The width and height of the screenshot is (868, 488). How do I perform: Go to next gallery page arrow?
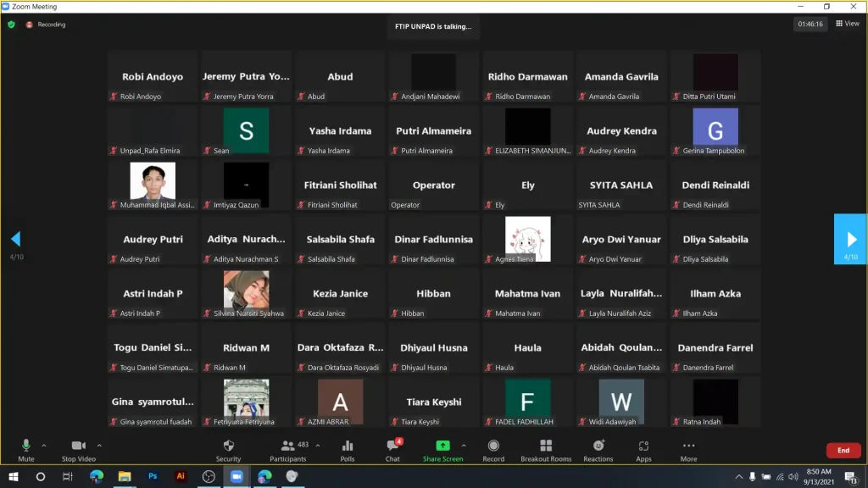click(x=851, y=239)
